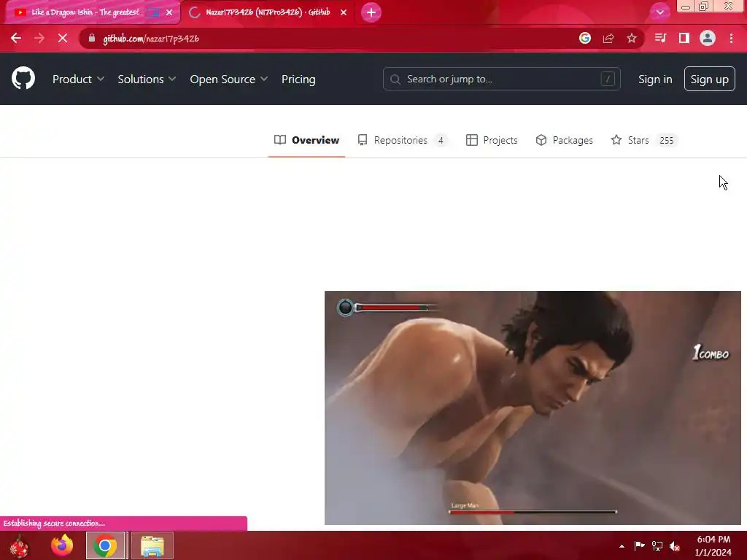Click the Sign up button
Viewport: 747px width, 560px height.
click(709, 79)
